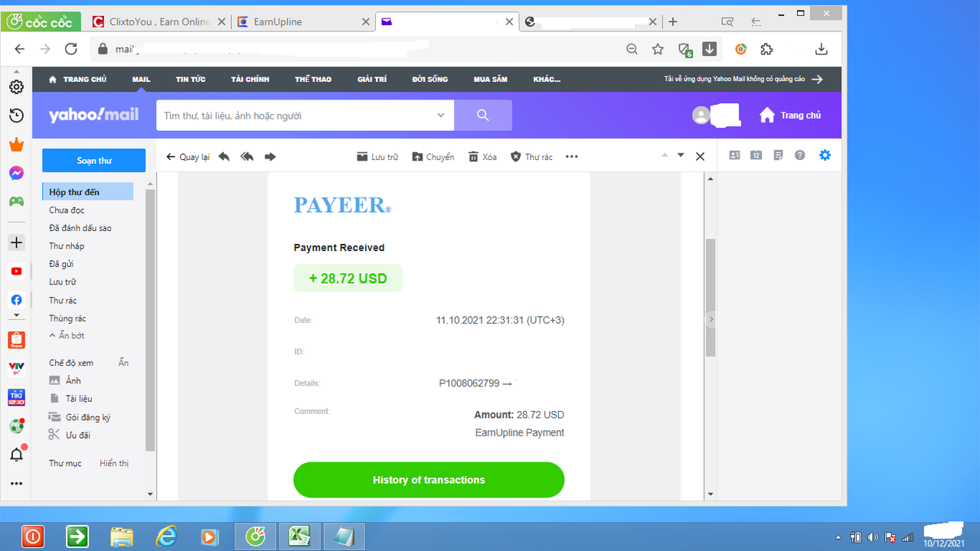Viewport: 980px width, 551px height.
Task: Toggle Chế độ xem section with Ẩn
Action: (123, 363)
